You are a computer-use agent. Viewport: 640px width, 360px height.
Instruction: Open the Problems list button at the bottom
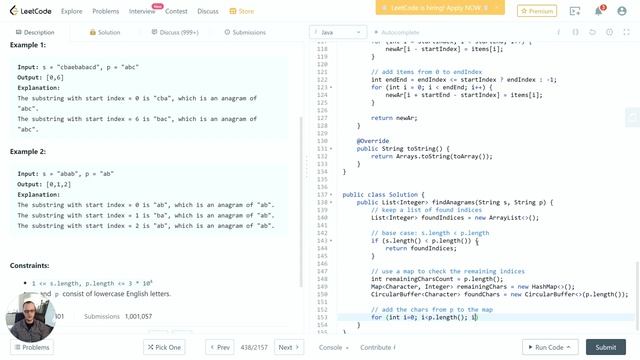click(x=32, y=347)
